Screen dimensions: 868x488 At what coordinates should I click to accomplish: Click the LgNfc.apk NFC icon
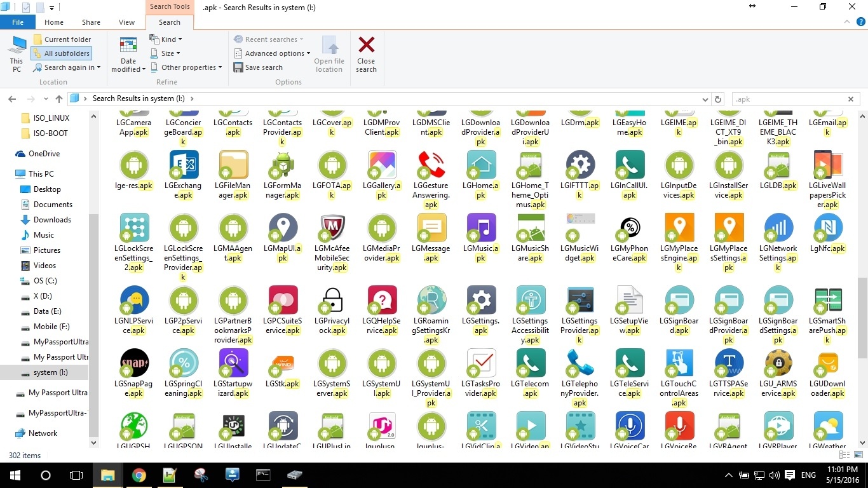pos(828,228)
